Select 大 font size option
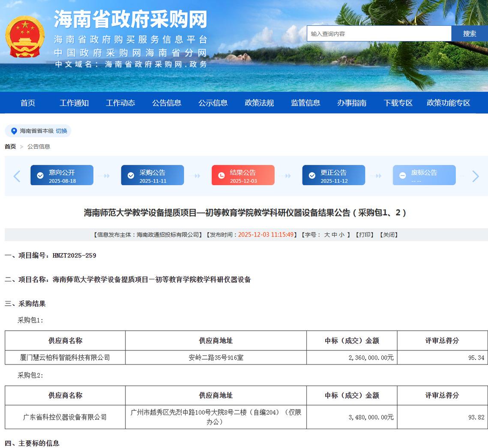This screenshot has height=448, width=488. 326,235
